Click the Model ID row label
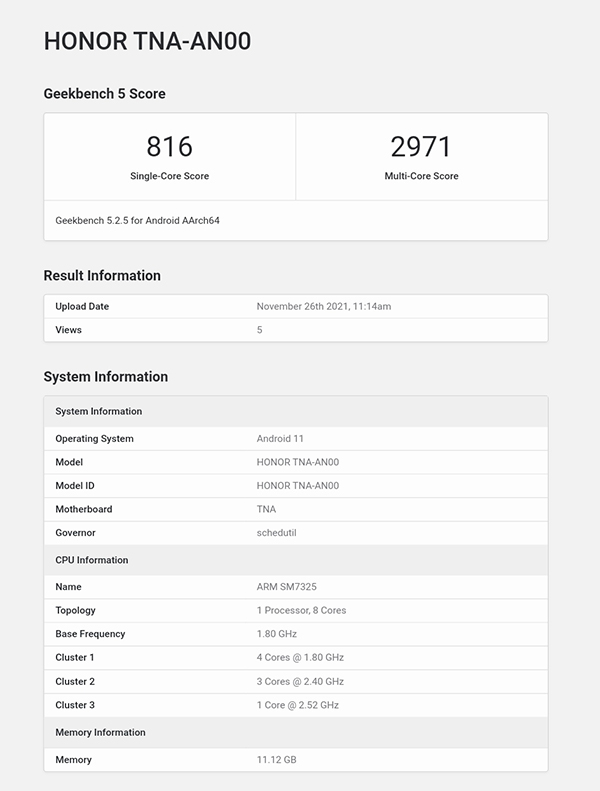Screen dimensions: 600x791 [75, 486]
